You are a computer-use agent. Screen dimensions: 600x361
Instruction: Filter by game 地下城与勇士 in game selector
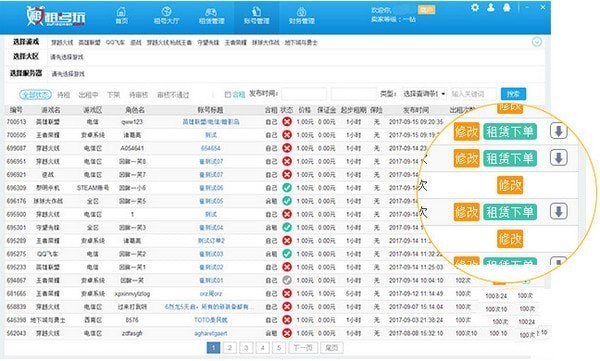[x=301, y=42]
